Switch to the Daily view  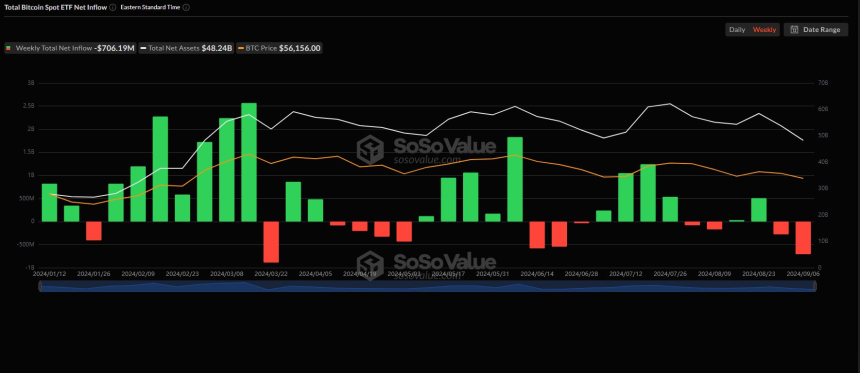pos(737,30)
